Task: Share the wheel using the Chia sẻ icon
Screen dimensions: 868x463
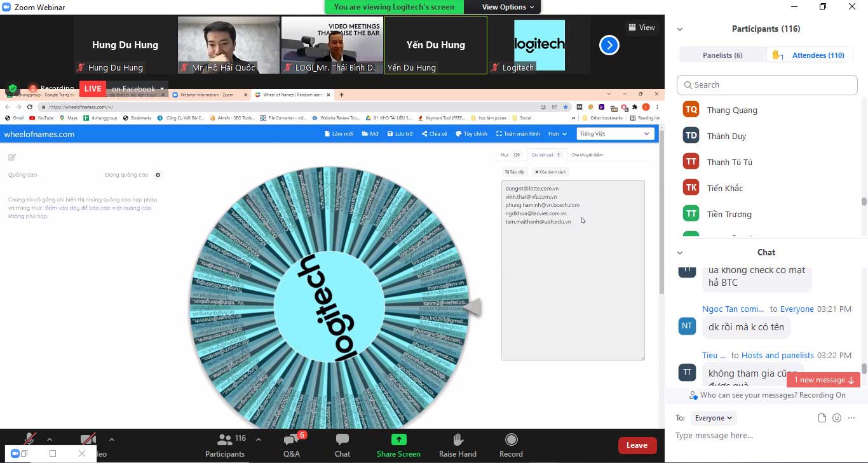Action: point(435,133)
